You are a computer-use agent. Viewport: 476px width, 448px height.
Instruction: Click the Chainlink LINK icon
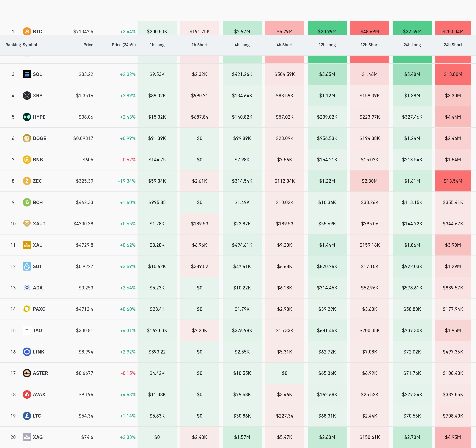point(27,352)
